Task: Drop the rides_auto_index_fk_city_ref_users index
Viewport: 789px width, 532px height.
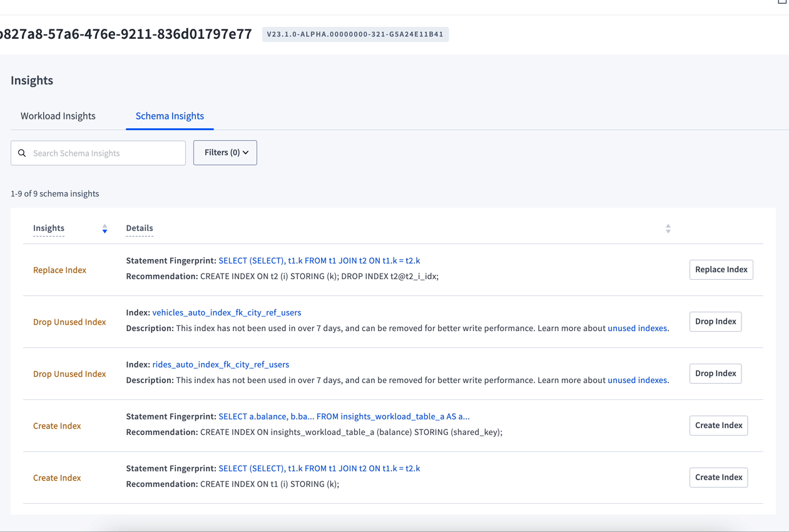Action: (716, 374)
